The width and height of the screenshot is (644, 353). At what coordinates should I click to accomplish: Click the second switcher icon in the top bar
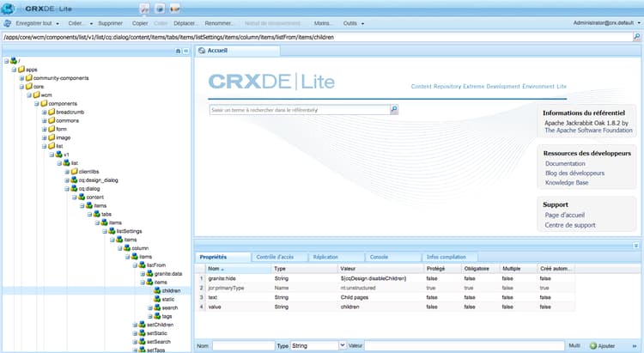(x=160, y=9)
